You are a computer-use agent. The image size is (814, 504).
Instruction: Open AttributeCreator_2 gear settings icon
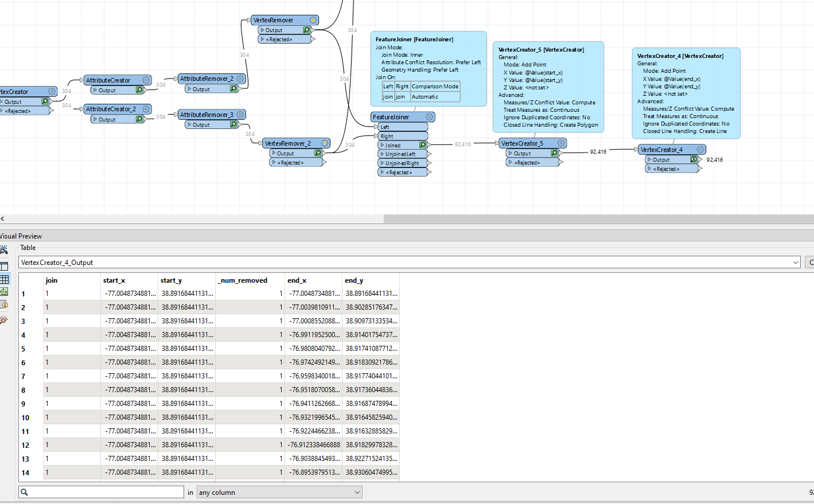tap(146, 109)
